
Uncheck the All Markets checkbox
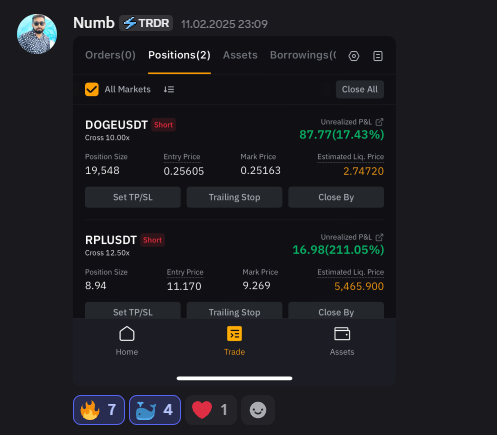coord(92,89)
